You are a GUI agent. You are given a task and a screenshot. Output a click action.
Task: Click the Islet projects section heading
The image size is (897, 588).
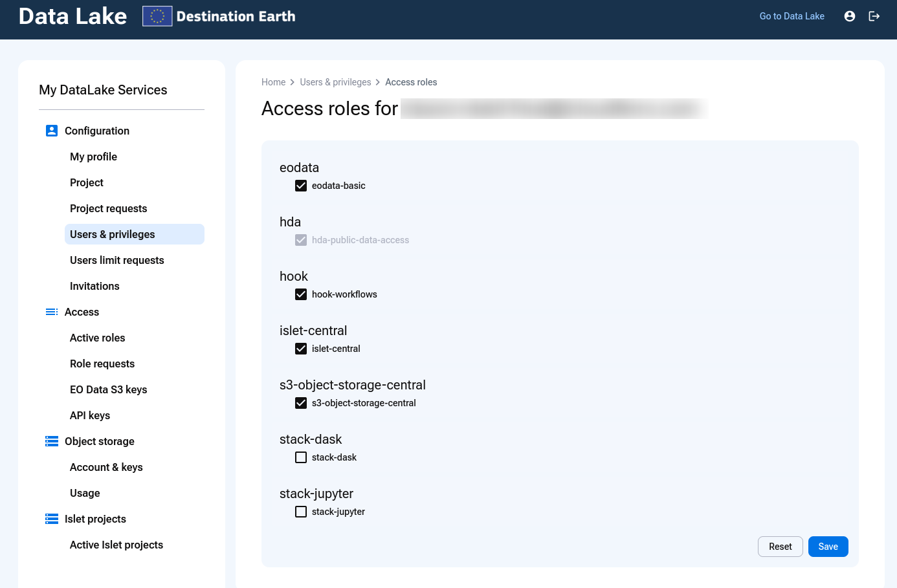tap(95, 519)
